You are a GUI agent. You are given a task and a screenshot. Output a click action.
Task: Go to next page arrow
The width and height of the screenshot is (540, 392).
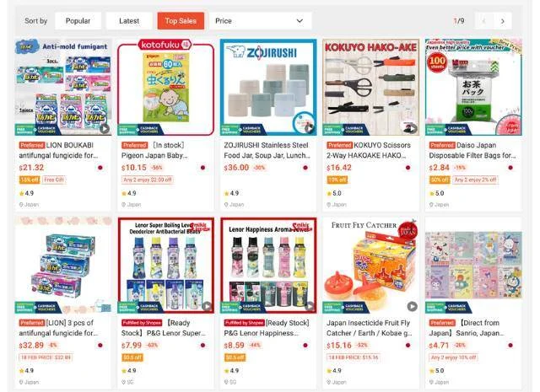coord(503,21)
